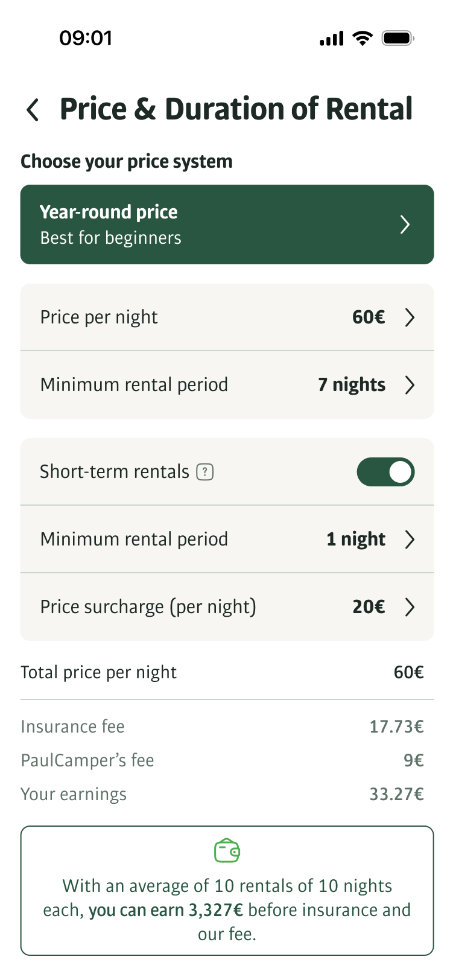The width and height of the screenshot is (453, 980).
Task: Open the 7 nights rental period chevron
Action: tap(410, 385)
